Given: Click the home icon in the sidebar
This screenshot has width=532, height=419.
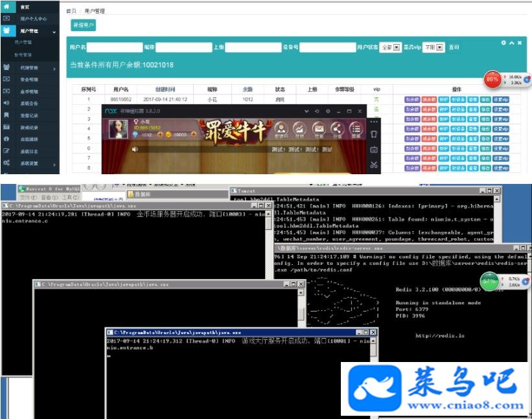Looking at the screenshot, I should pyautogui.click(x=6, y=6).
